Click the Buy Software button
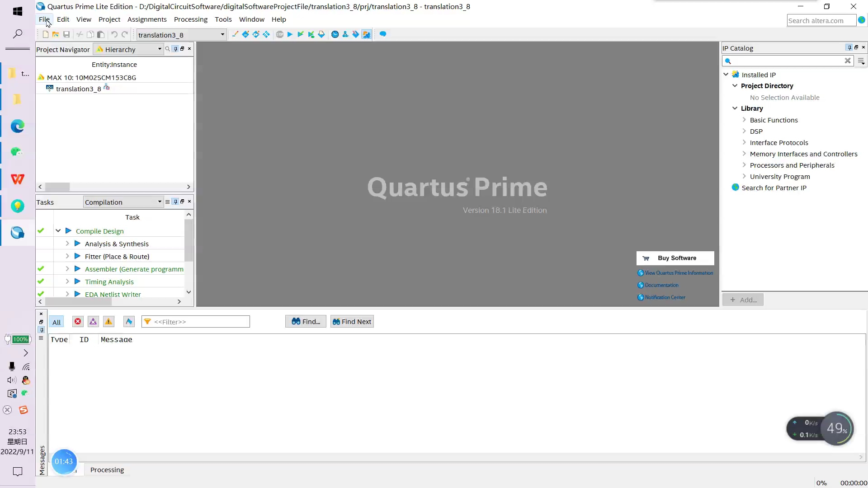The height and width of the screenshot is (488, 868). [x=675, y=258]
